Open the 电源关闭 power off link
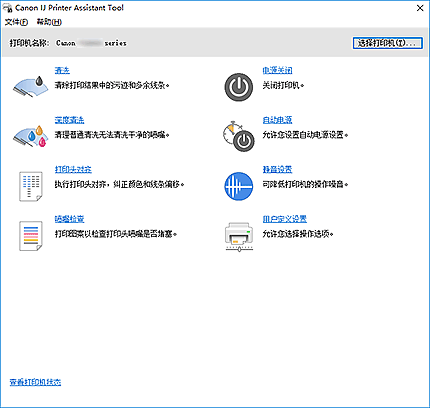The image size is (430, 408). (x=277, y=70)
